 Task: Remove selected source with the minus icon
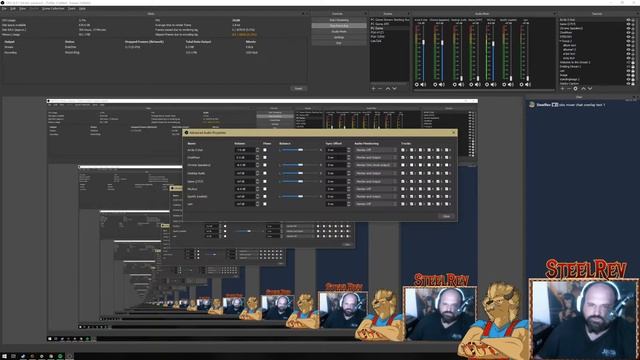569,89
